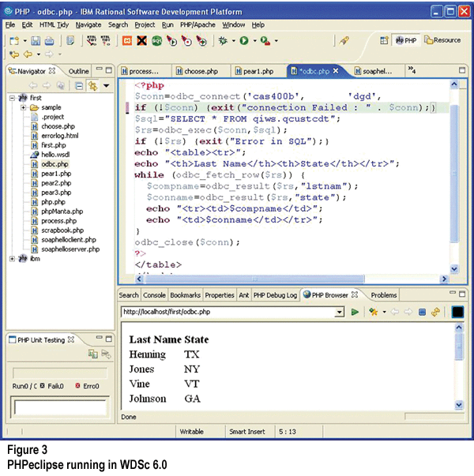
Task: Click the blue stop icon in PHP Browser
Action: pyautogui.click(x=422, y=312)
